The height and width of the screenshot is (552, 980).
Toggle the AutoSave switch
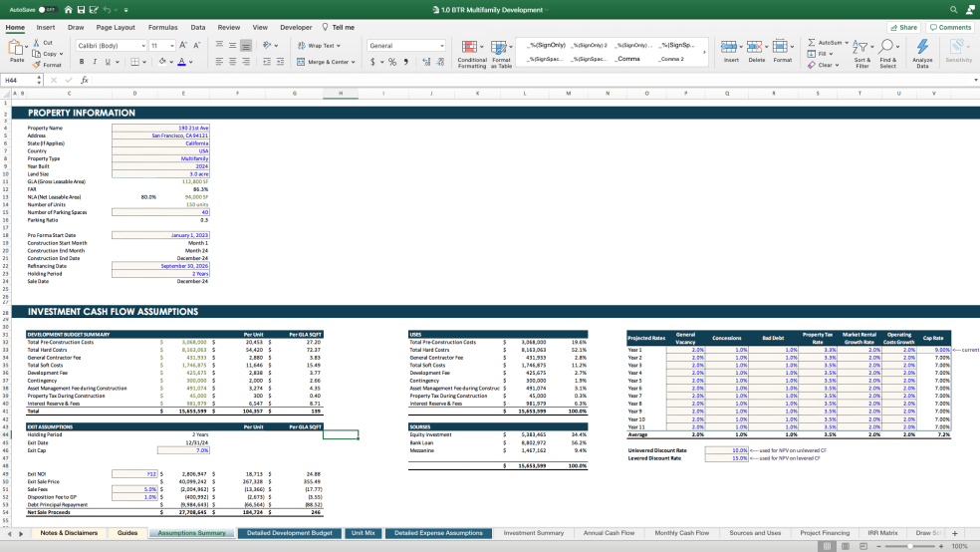(x=47, y=9)
